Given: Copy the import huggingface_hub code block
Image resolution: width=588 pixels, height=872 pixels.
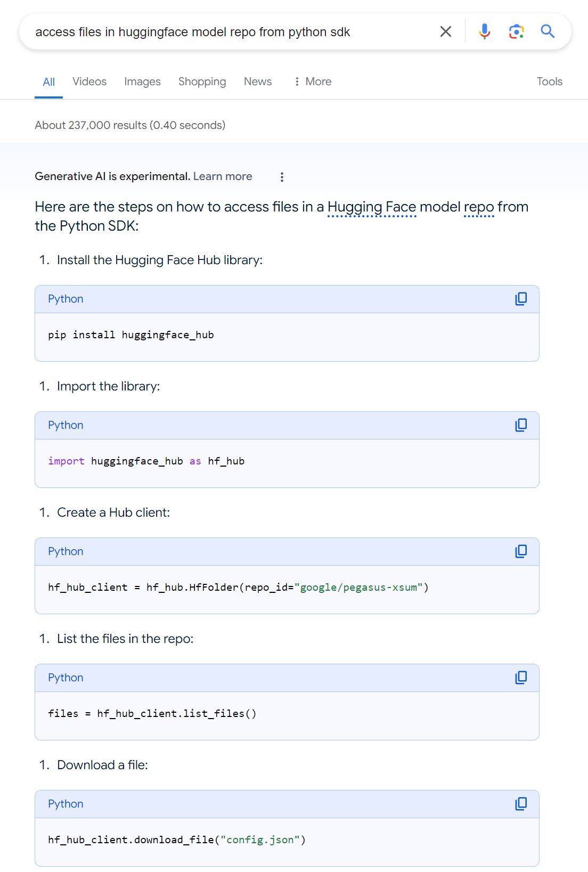Looking at the screenshot, I should click(521, 425).
